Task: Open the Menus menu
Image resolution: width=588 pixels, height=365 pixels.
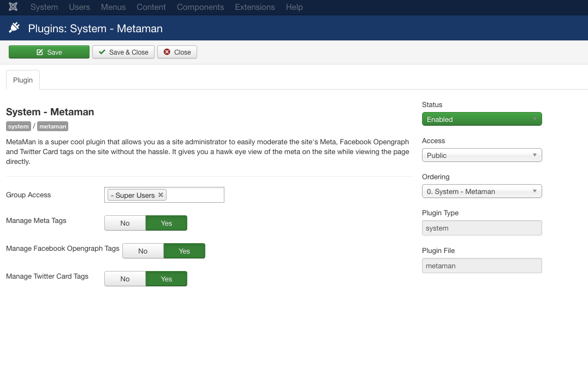Action: [x=113, y=7]
